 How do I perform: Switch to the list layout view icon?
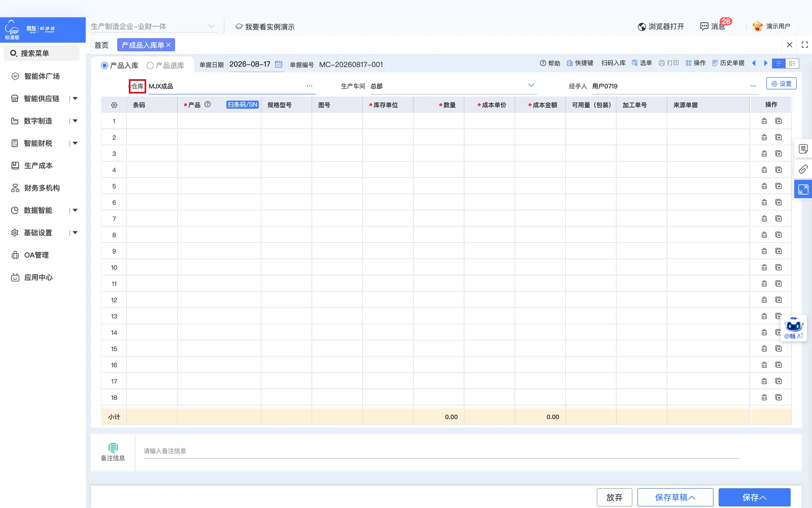[x=779, y=63]
